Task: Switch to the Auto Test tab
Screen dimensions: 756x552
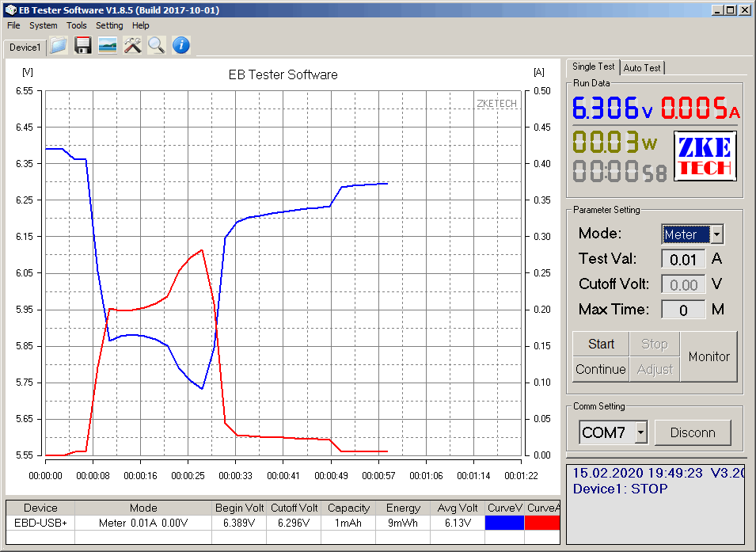Action: pyautogui.click(x=642, y=68)
